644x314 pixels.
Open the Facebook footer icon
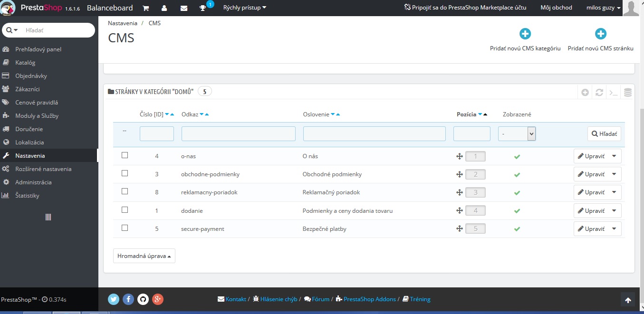click(x=128, y=299)
